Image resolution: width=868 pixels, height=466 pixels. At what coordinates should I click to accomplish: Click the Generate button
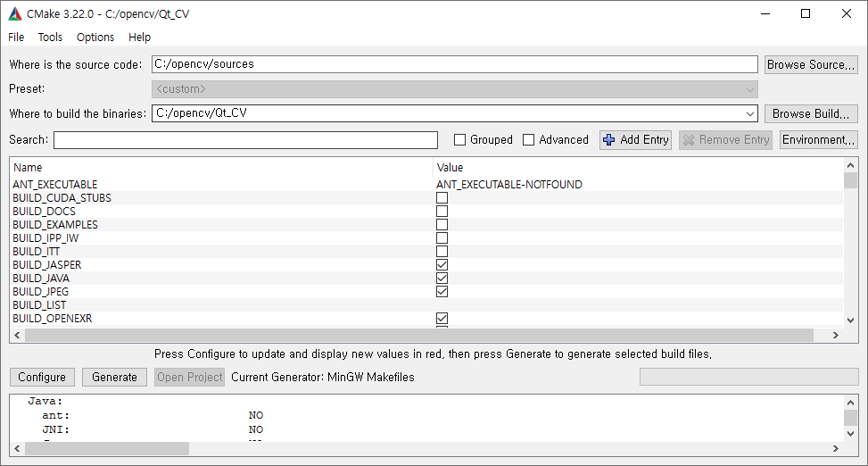(x=114, y=378)
